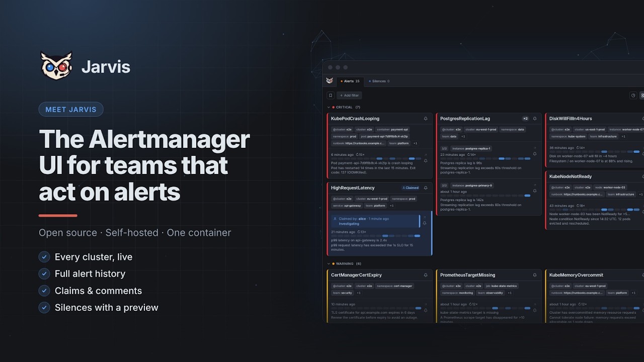Click the 'namespace: kube-system' label chip
This screenshot has height=362, width=644.
click(x=568, y=136)
